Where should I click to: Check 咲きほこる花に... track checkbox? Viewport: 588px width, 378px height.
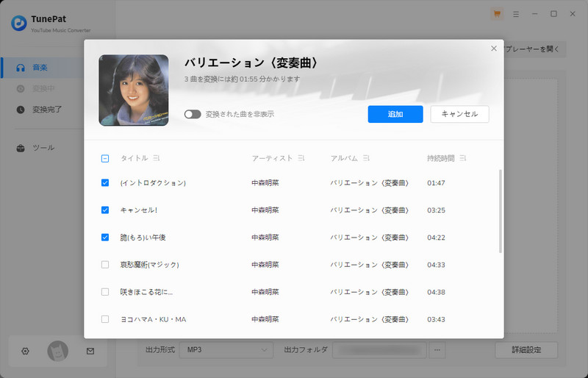[105, 292]
